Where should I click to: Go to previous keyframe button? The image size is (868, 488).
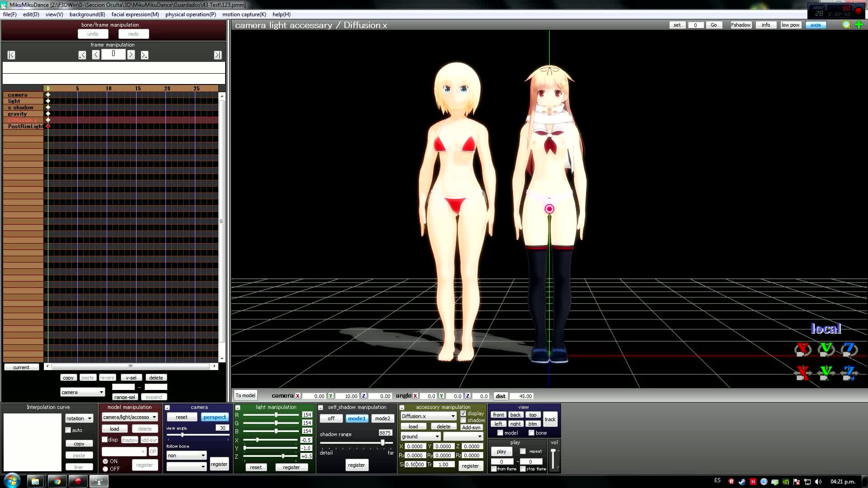pos(82,55)
